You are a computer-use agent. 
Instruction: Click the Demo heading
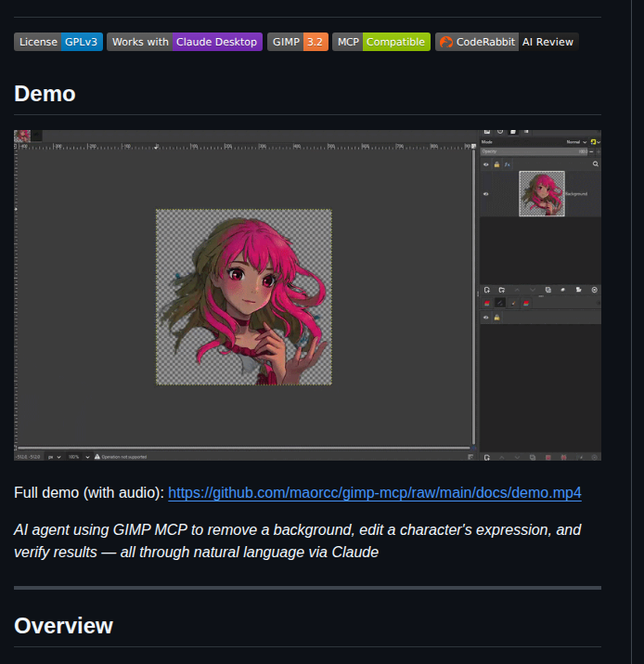[x=45, y=94]
